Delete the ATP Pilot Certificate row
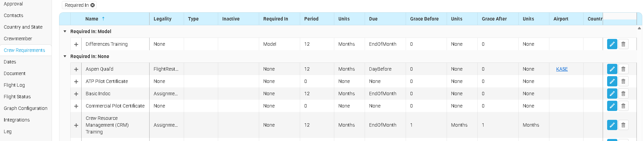Image resolution: width=644 pixels, height=141 pixels. click(623, 81)
